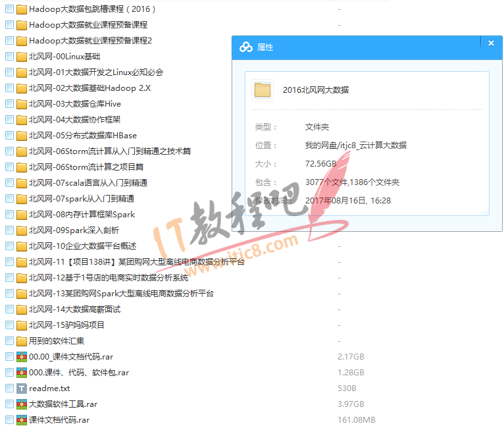The width and height of the screenshot is (504, 428).
Task: Click folder icon for 北风网-07scala语言从入门到精通
Action: pyautogui.click(x=22, y=183)
